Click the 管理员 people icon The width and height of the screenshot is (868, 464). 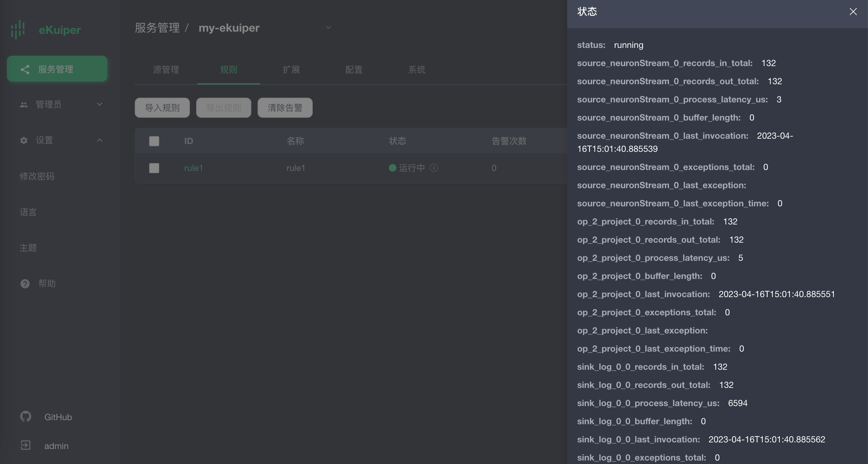click(x=24, y=105)
